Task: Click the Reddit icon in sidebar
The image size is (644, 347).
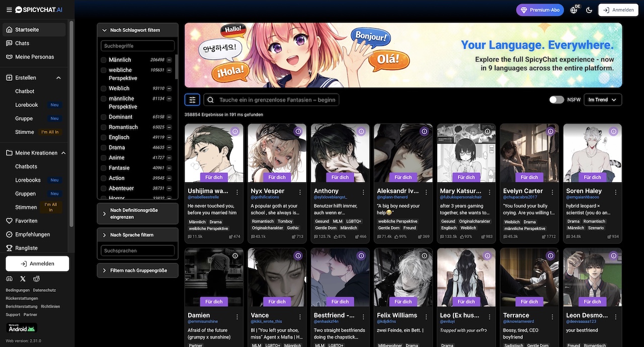Action: click(x=36, y=279)
